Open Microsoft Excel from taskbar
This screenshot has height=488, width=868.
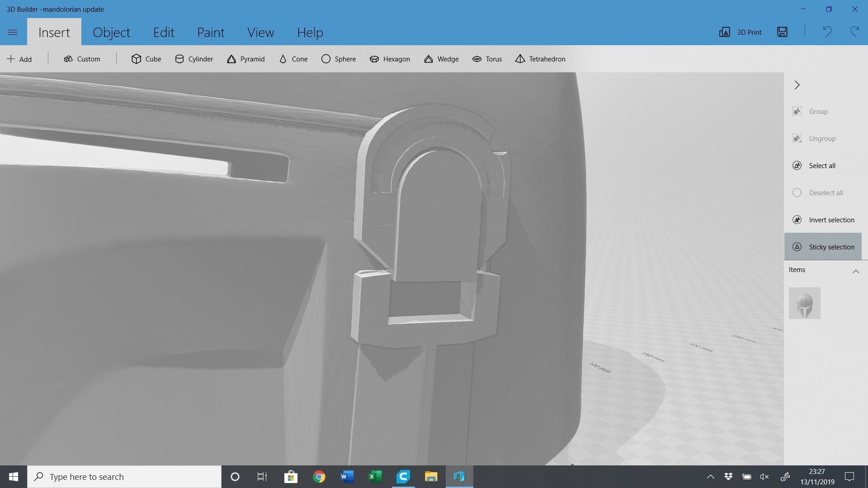[375, 477]
